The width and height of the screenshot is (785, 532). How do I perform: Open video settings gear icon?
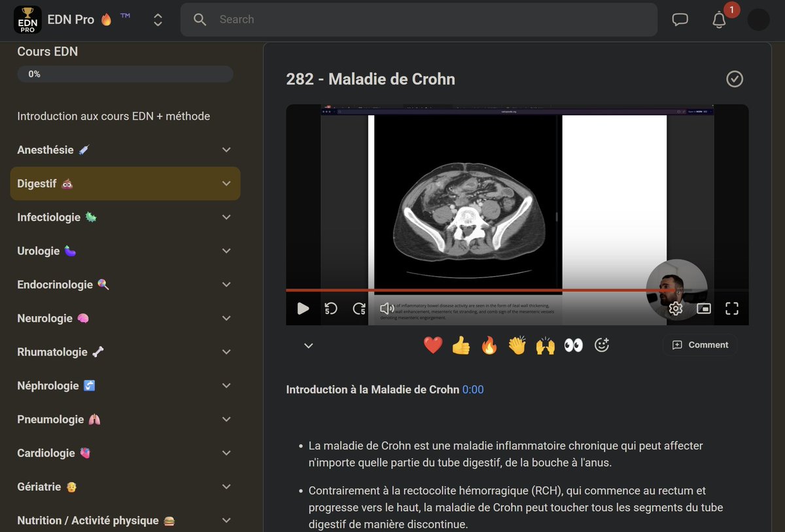pos(676,309)
